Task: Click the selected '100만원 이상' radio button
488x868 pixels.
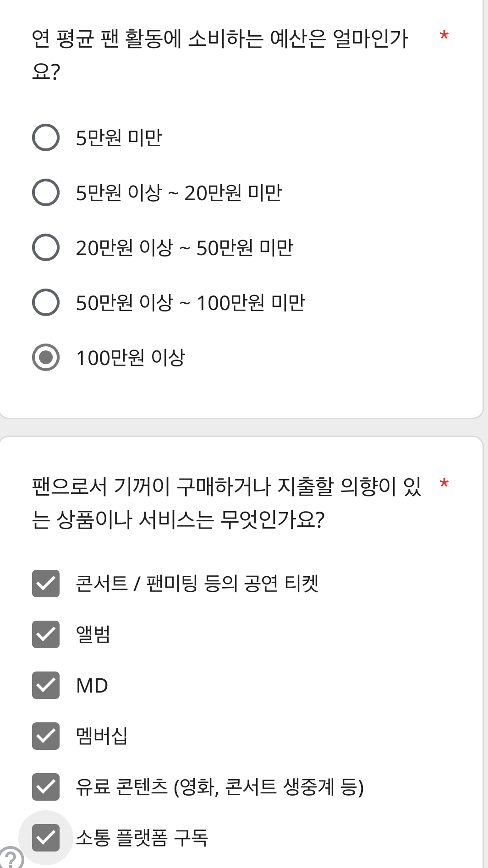Action: click(x=46, y=357)
